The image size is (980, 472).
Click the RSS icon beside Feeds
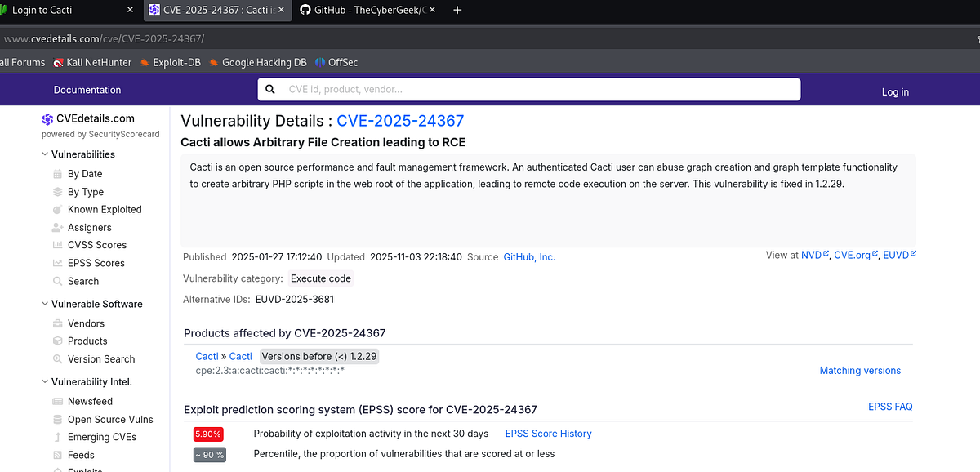57,455
